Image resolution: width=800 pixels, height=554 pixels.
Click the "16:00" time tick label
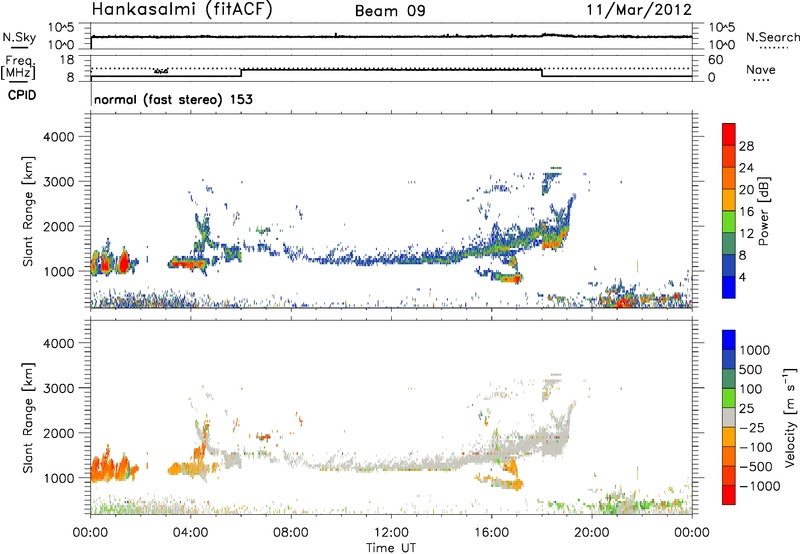(491, 533)
